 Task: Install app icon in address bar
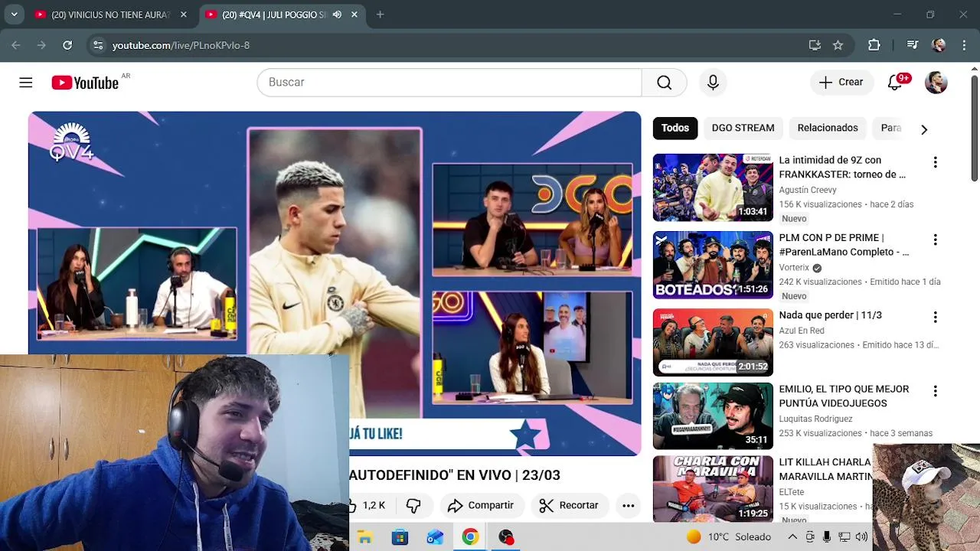[815, 45]
